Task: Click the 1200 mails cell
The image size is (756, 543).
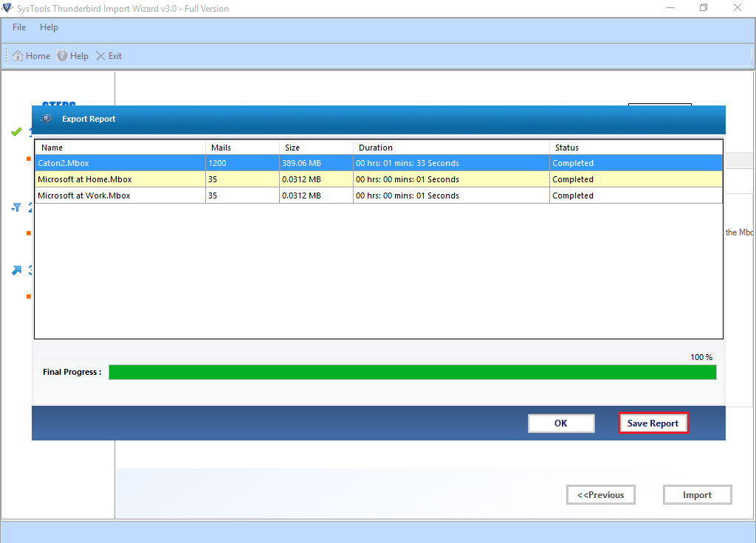Action: pos(242,163)
